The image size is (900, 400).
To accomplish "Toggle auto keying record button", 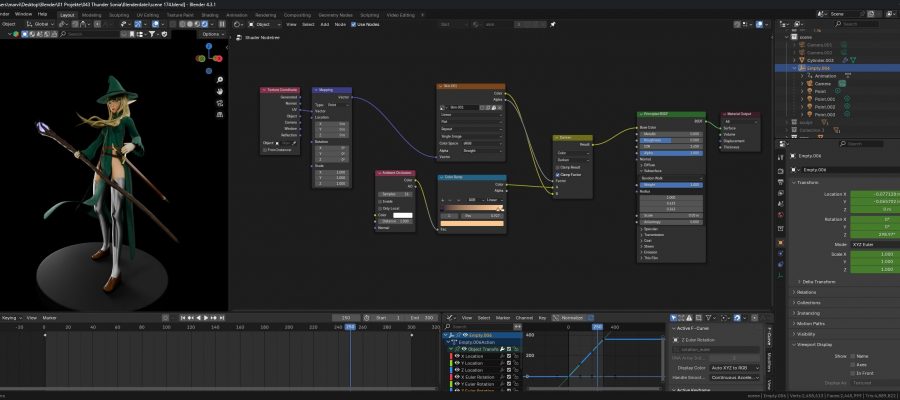I will tap(165, 317).
